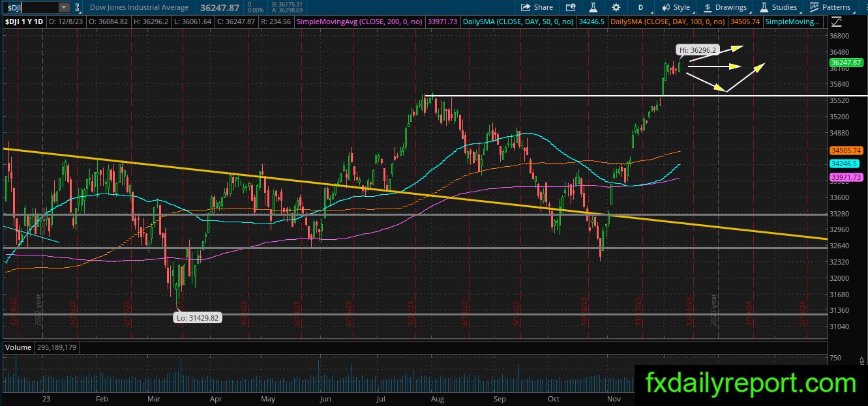Click the 36800 price axis label
This screenshot has width=868, height=406.
coord(839,36)
